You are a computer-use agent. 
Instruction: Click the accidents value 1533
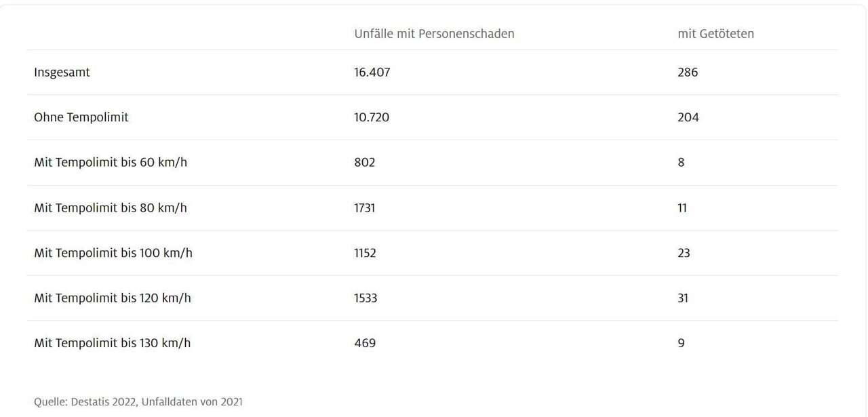pos(366,298)
